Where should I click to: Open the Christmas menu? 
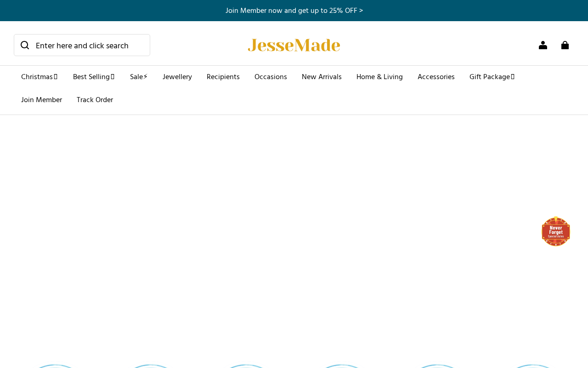click(40, 77)
